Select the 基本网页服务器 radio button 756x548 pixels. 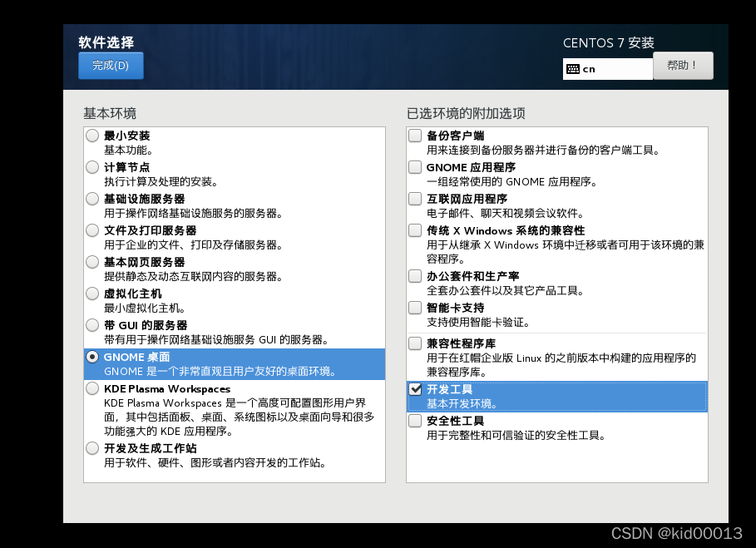pyautogui.click(x=92, y=262)
